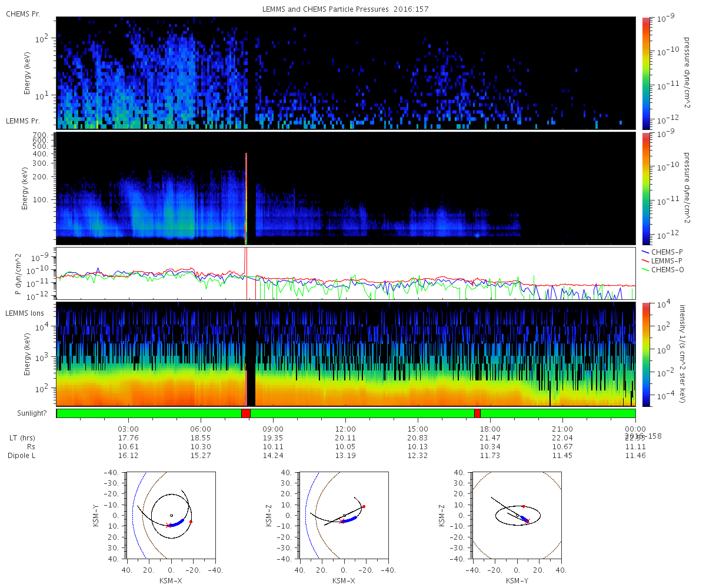
Task: Click the Dipole L value 12.32
Action: tap(418, 456)
